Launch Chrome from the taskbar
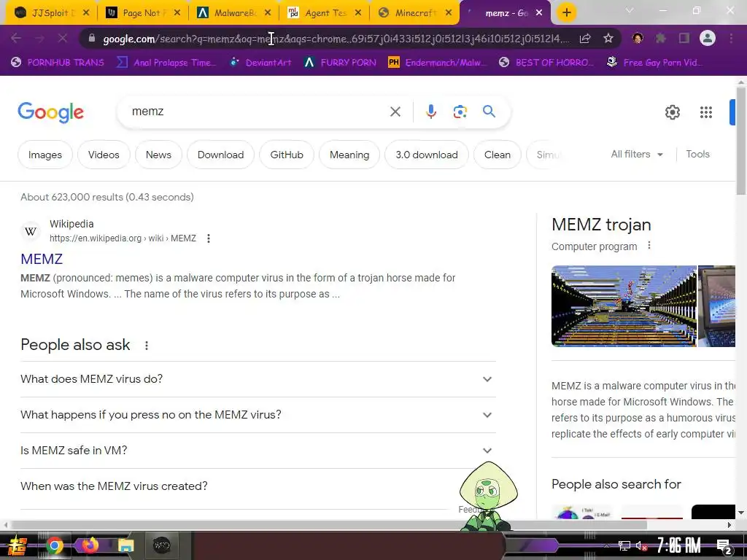The image size is (747, 560). click(54, 545)
